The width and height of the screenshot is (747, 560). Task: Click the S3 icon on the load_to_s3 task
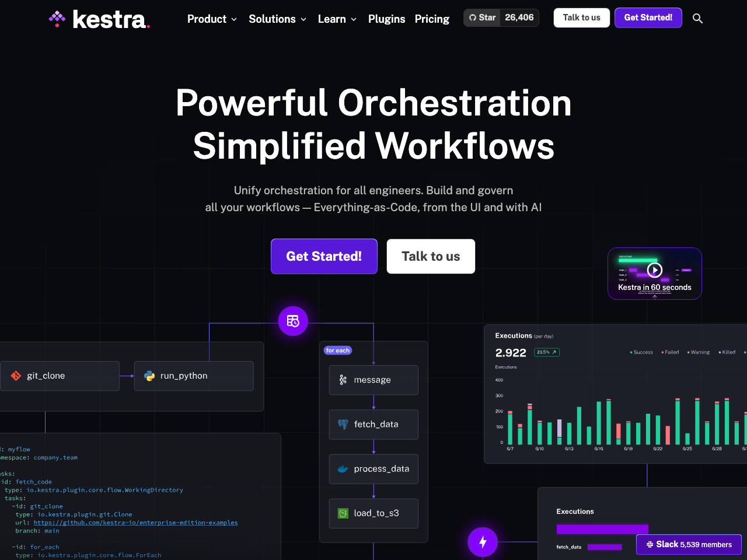click(x=343, y=513)
